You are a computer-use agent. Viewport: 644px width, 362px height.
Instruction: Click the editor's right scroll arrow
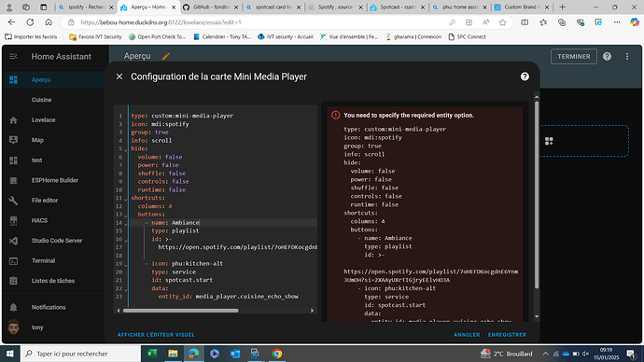pyautogui.click(x=312, y=311)
